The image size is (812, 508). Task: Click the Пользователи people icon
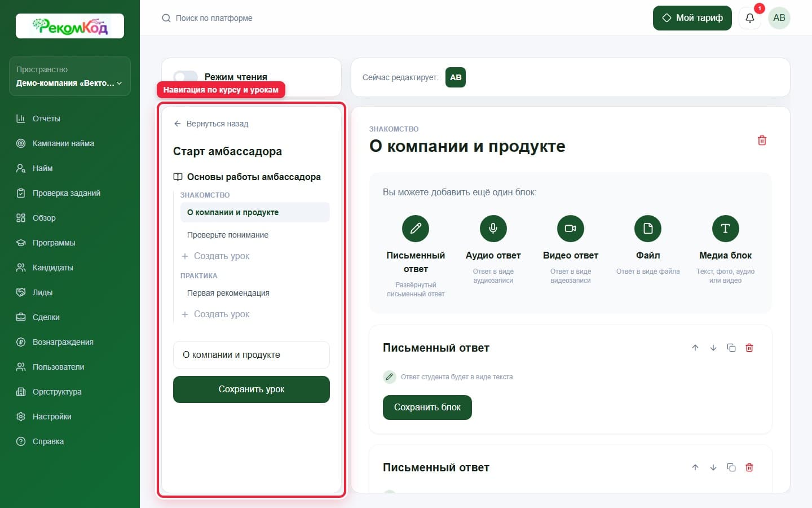pyautogui.click(x=21, y=367)
